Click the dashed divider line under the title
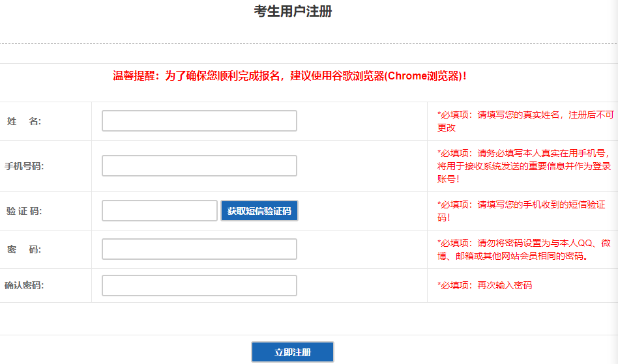The image size is (618, 364). (309, 44)
